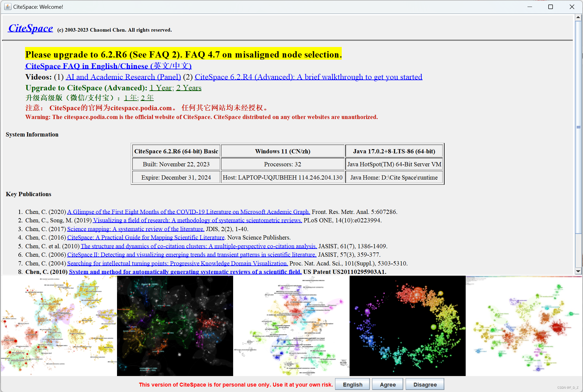
Task: Select the 'Java 17.0.2+8-LTS-86 (64-bit)' cell
Action: (394, 151)
